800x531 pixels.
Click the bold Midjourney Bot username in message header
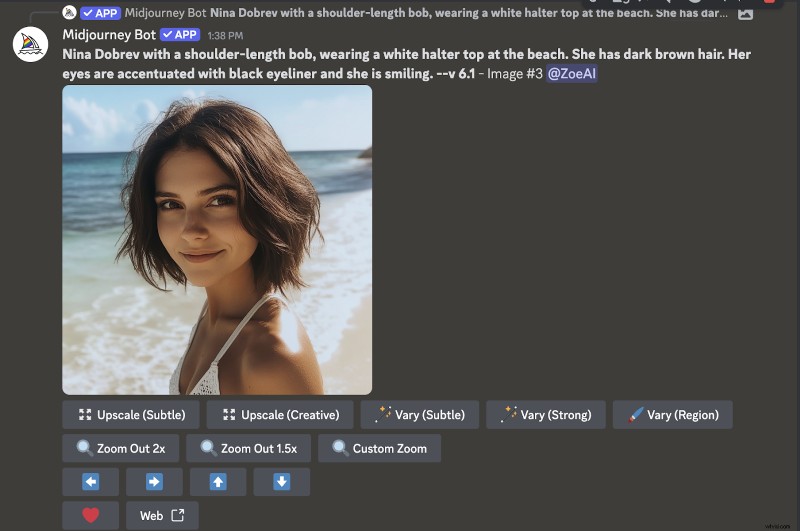108,34
